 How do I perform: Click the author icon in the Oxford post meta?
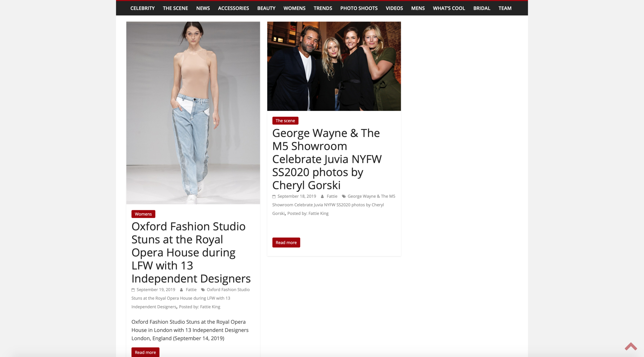pos(181,290)
